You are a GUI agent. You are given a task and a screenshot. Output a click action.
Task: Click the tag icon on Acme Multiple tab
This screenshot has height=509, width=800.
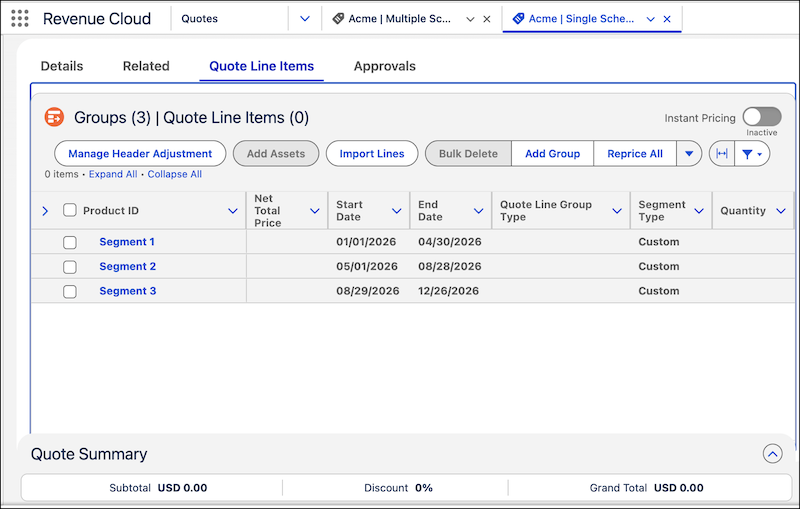click(338, 19)
